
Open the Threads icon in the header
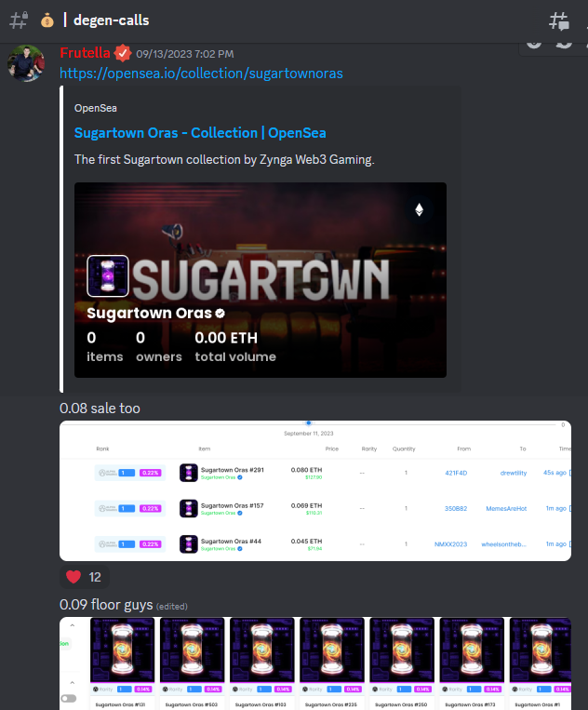pos(559,20)
